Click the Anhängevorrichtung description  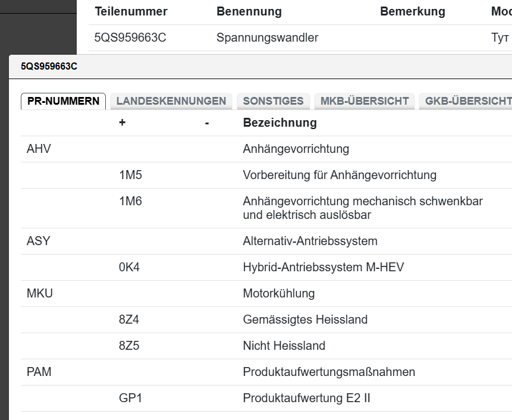click(296, 149)
